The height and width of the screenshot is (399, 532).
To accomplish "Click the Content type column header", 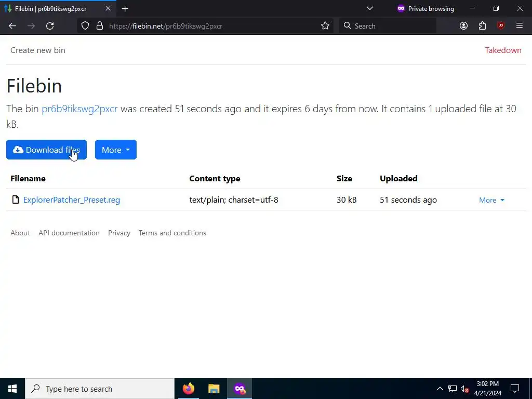I will pos(215,179).
